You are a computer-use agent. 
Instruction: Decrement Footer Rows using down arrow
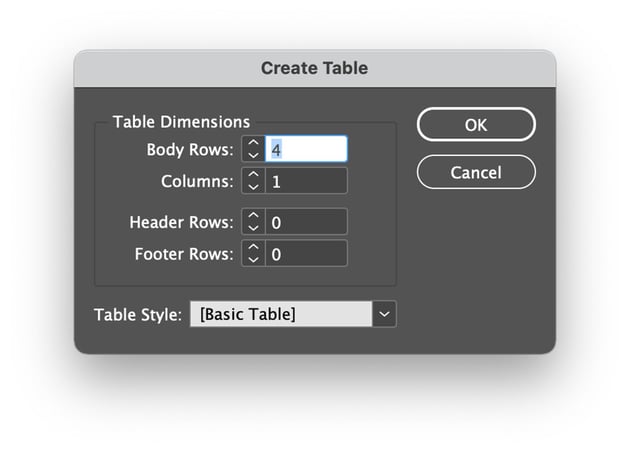[253, 259]
